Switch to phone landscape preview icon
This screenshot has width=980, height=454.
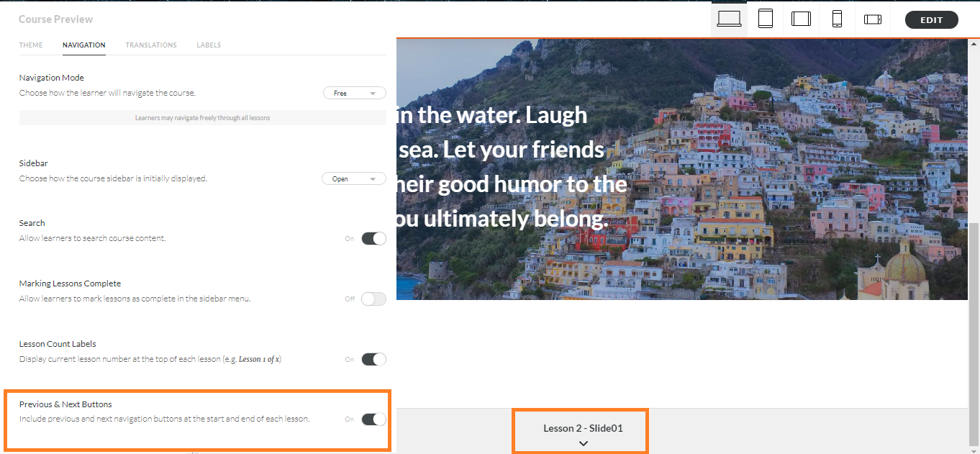[x=873, y=19]
